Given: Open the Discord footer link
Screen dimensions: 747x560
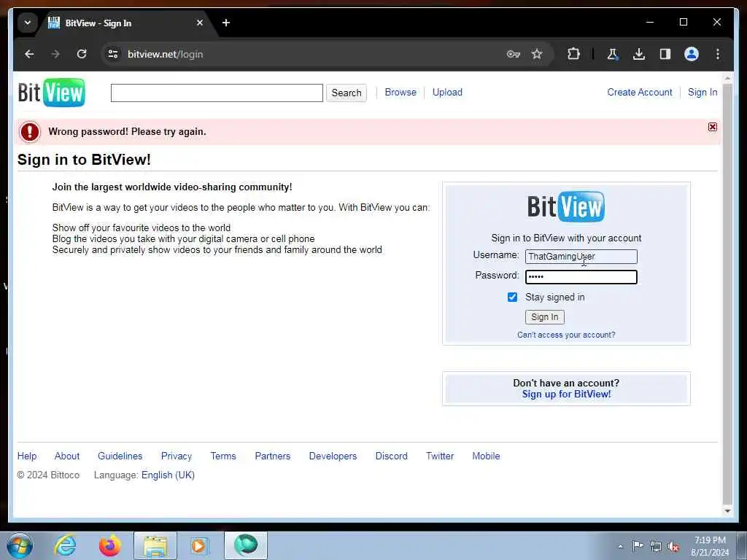Looking at the screenshot, I should [x=392, y=456].
